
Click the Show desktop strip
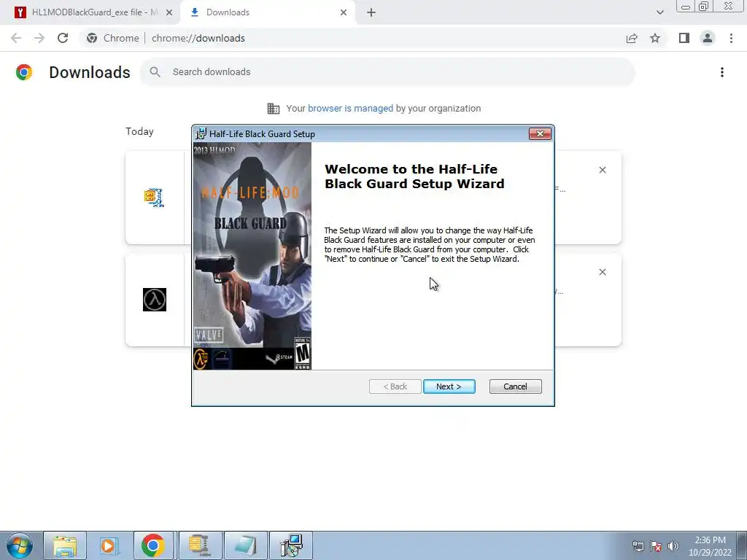tap(742, 545)
